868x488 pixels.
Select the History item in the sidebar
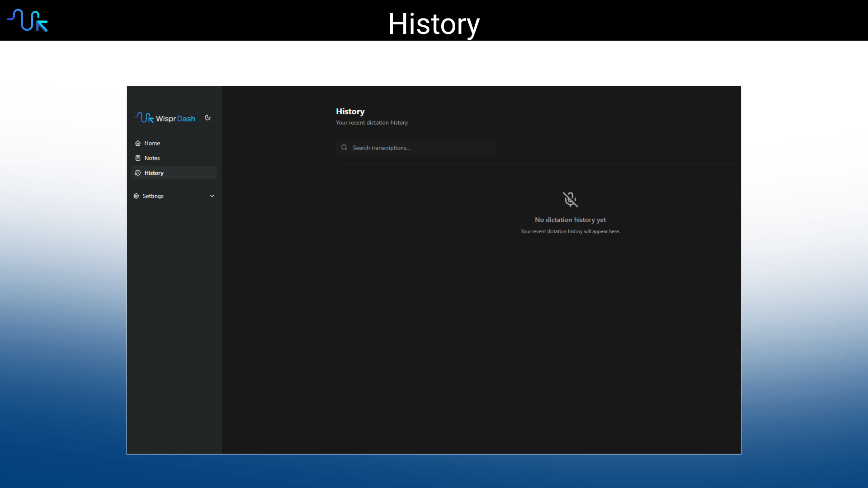(x=174, y=173)
